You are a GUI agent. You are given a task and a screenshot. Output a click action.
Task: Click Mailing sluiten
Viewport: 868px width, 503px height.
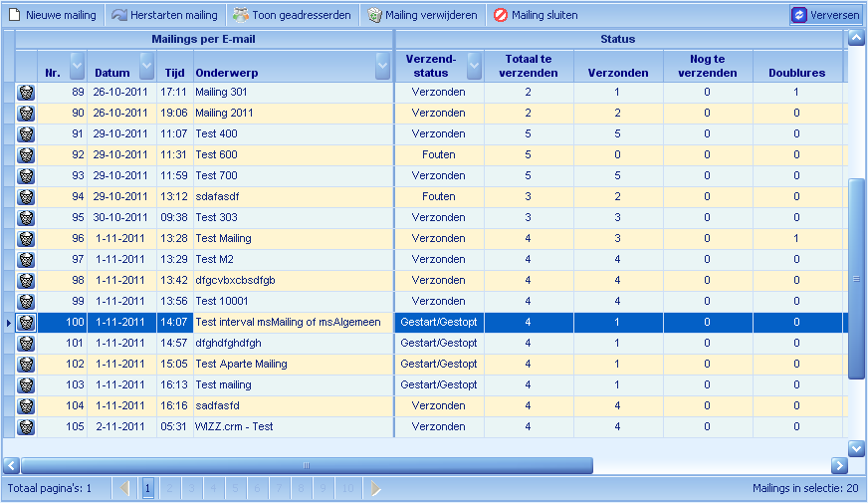(536, 15)
